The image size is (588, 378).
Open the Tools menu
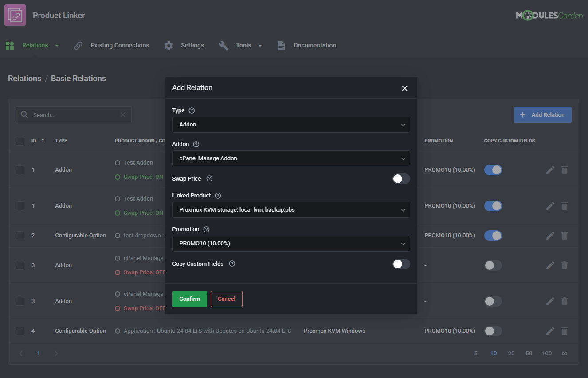pyautogui.click(x=243, y=45)
